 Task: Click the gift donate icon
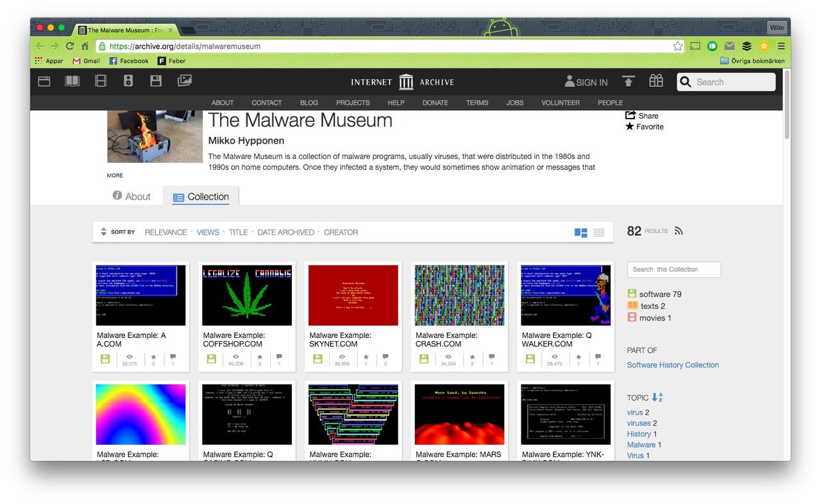[656, 81]
